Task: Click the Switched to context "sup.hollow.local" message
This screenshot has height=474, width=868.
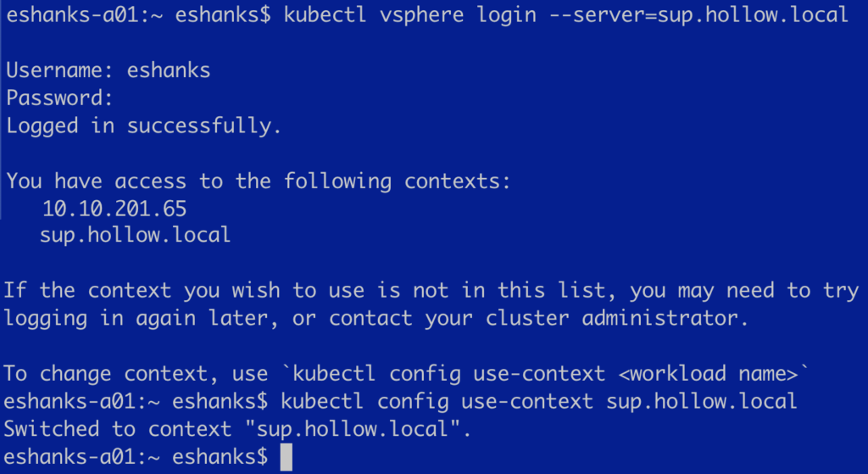Action: click(x=237, y=429)
